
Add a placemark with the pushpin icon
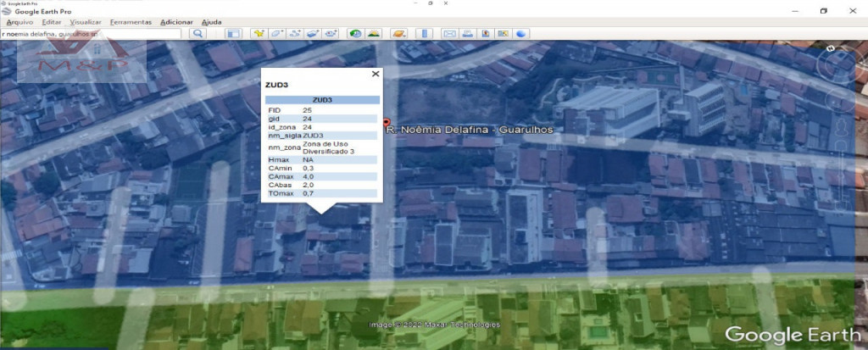(x=258, y=33)
